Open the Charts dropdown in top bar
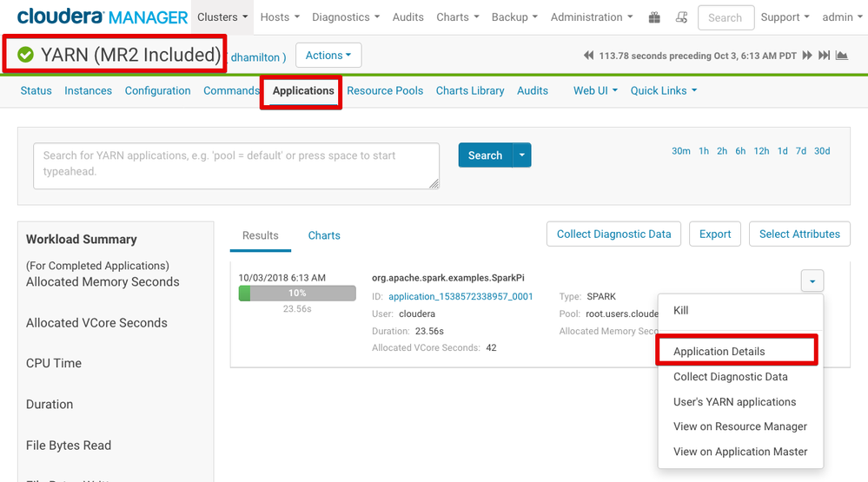 458,17
